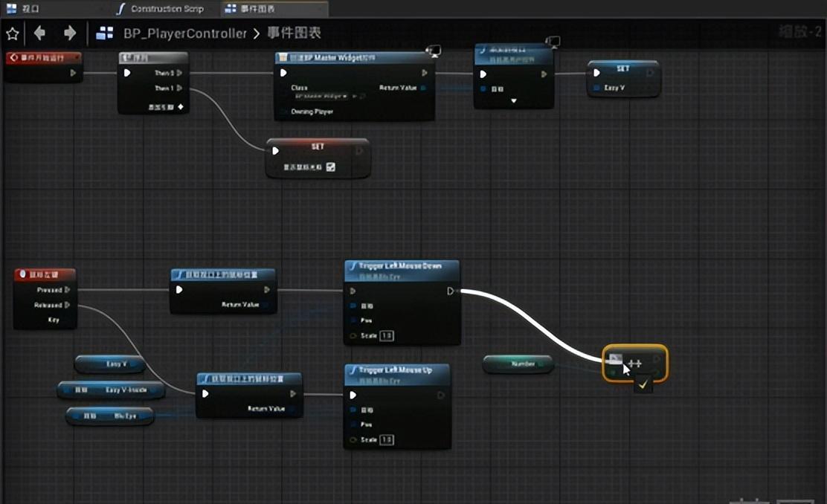The width and height of the screenshot is (827, 504).
Task: Click the blueprint graph icon before BP_PlayerController
Action: click(x=104, y=33)
